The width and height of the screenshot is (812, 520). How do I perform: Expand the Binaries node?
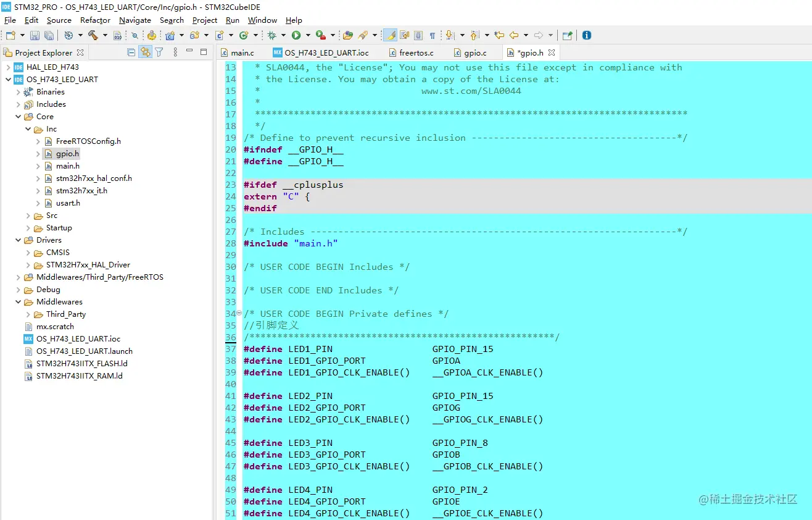[x=18, y=92]
